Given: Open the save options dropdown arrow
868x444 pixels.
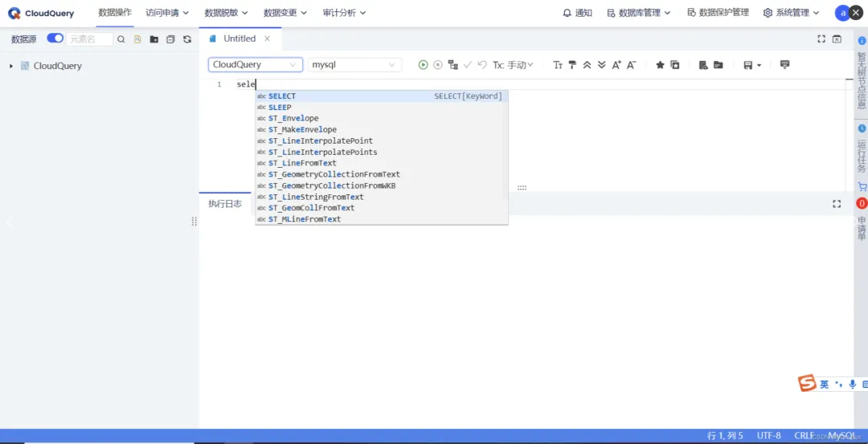Looking at the screenshot, I should [759, 65].
